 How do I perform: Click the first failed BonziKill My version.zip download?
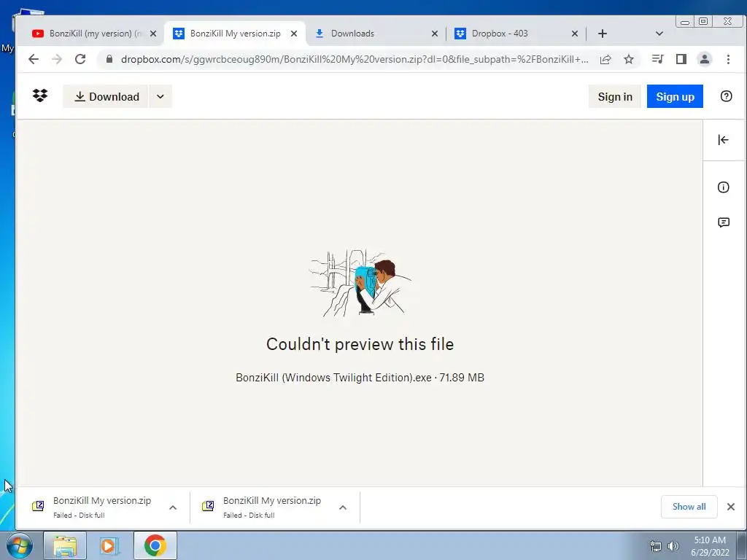click(96, 507)
